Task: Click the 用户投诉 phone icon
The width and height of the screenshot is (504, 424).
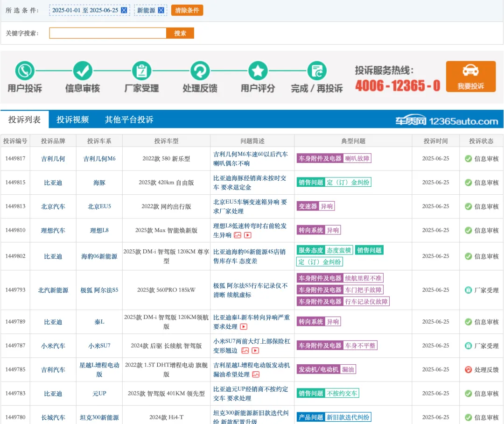Action: coord(25,71)
